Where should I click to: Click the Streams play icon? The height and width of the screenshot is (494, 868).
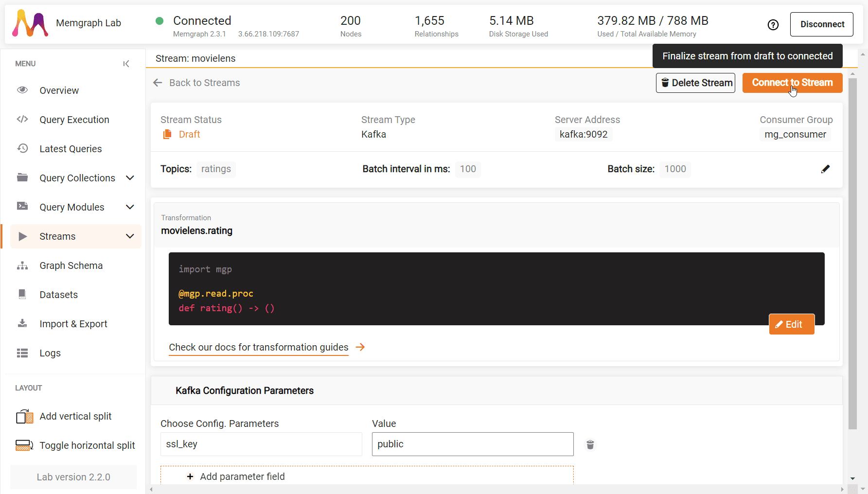tap(22, 236)
